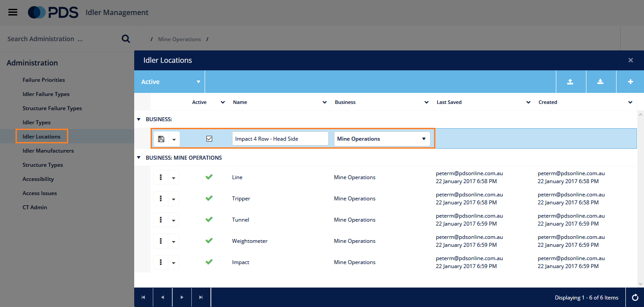Click the grid scrollbar down arrow
This screenshot has height=307, width=644.
(x=640, y=283)
